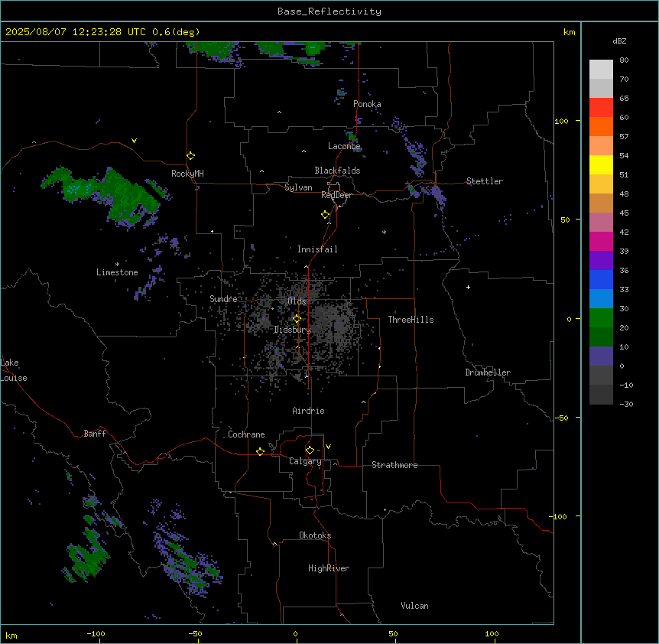Pick the orange 60-57 dBZ legend swatch
The height and width of the screenshot is (644, 659).
[x=601, y=126]
